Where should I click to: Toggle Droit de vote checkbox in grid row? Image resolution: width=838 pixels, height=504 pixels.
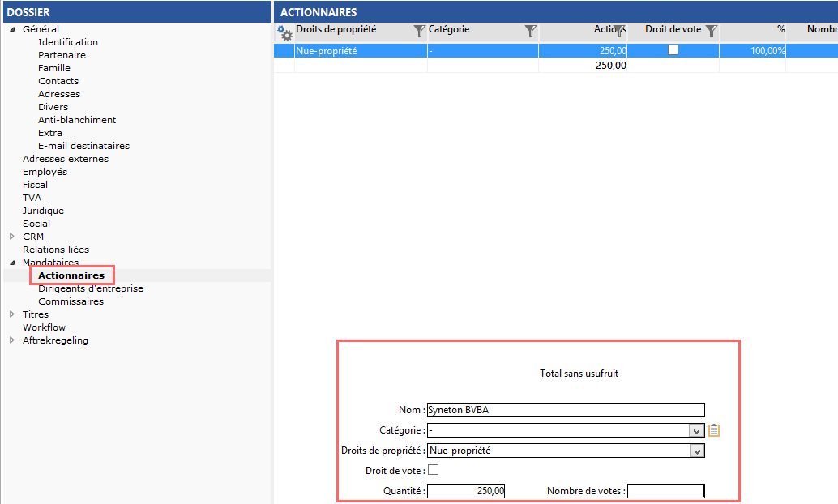coord(673,50)
